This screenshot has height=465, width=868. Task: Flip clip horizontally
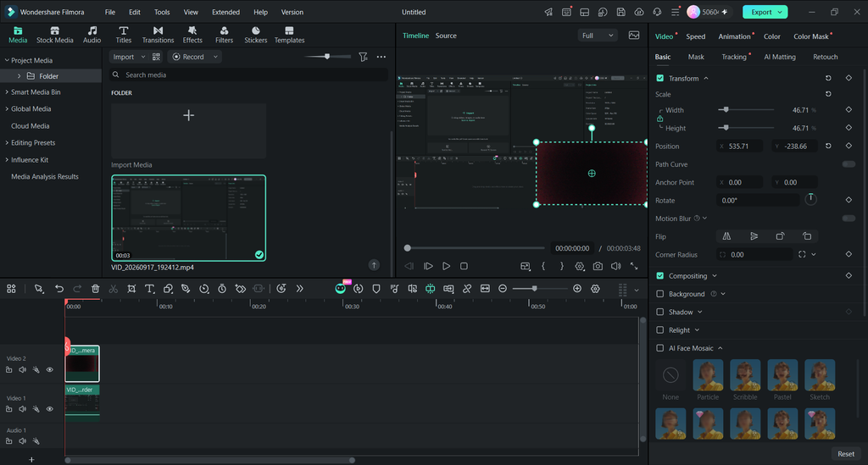[726, 236]
